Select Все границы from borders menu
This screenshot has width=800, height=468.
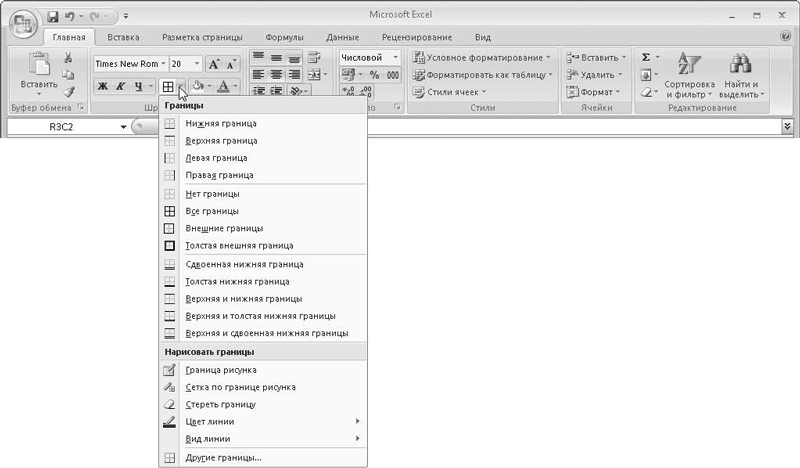[x=212, y=211]
